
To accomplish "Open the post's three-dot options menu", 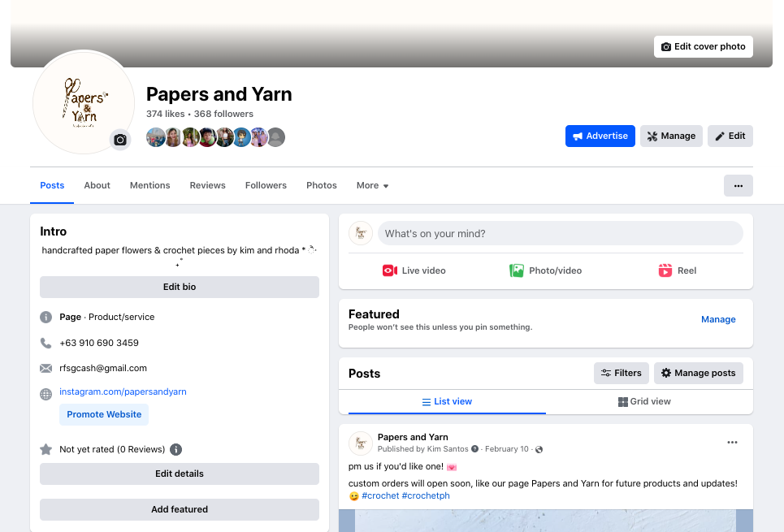I will (x=732, y=443).
